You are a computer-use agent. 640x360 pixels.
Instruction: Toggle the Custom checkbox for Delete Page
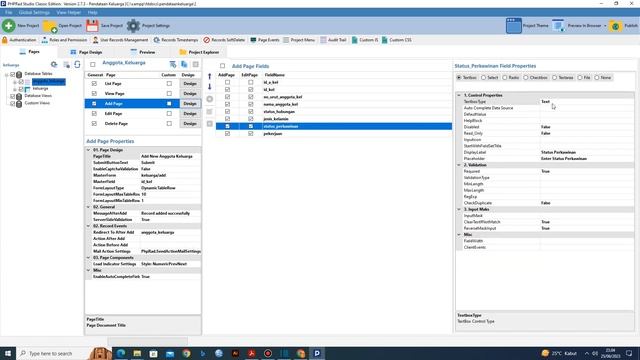pos(169,124)
